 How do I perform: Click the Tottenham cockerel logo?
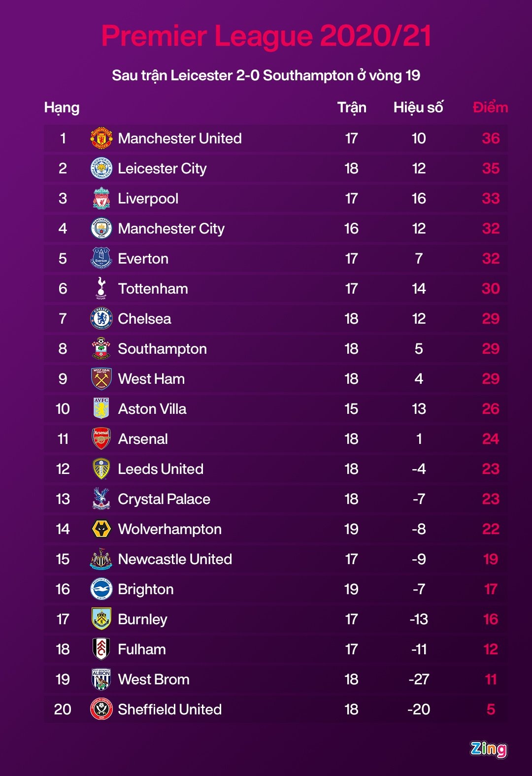(101, 288)
